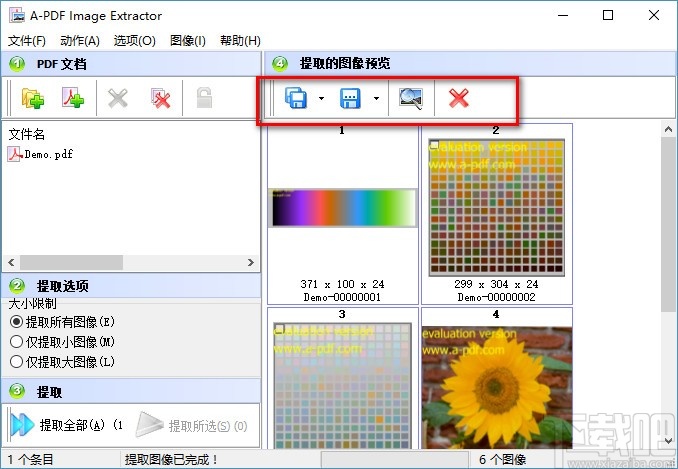Open the 选项(O) menu

pyautogui.click(x=134, y=41)
